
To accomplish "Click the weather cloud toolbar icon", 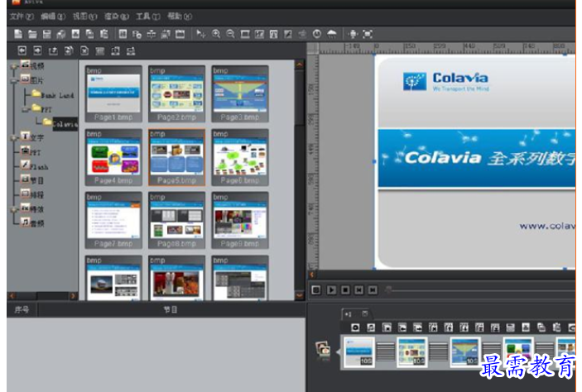I will coord(331,34).
